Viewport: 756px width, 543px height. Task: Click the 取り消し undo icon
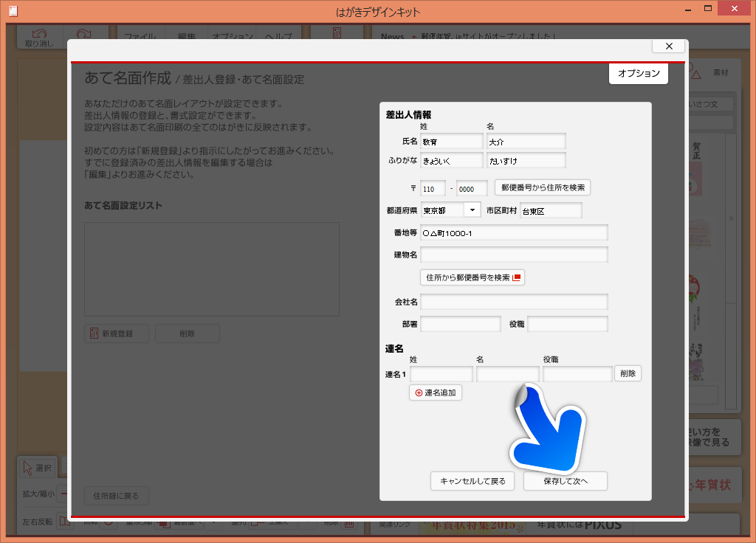pos(39,35)
